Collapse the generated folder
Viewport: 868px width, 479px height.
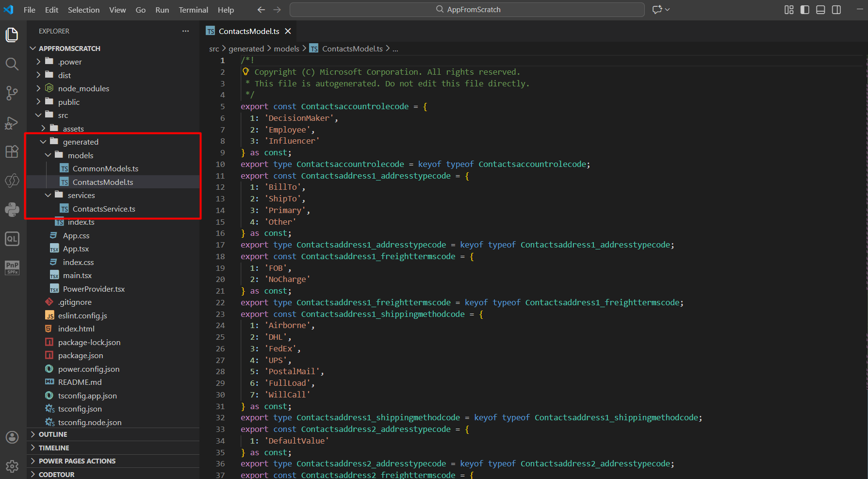(x=81, y=142)
